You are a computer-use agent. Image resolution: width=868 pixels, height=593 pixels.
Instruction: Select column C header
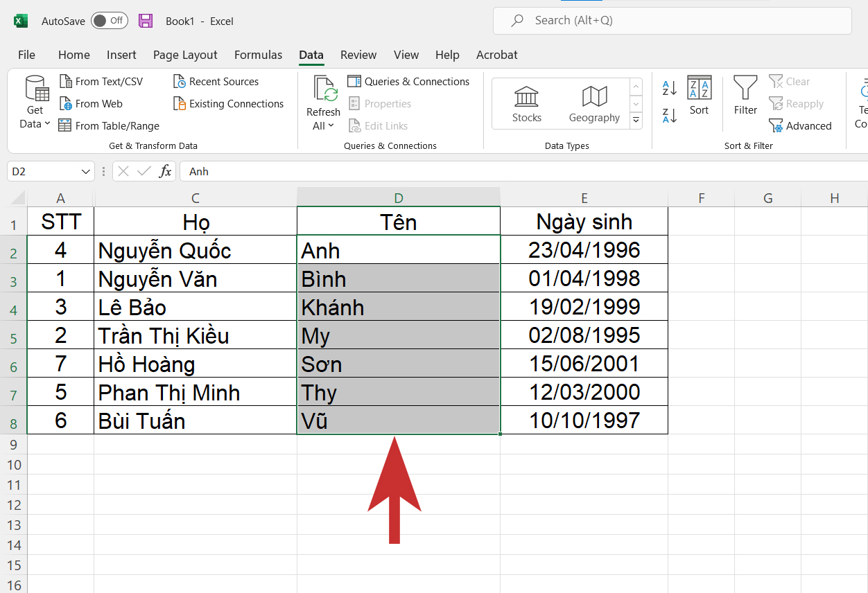pos(196,198)
